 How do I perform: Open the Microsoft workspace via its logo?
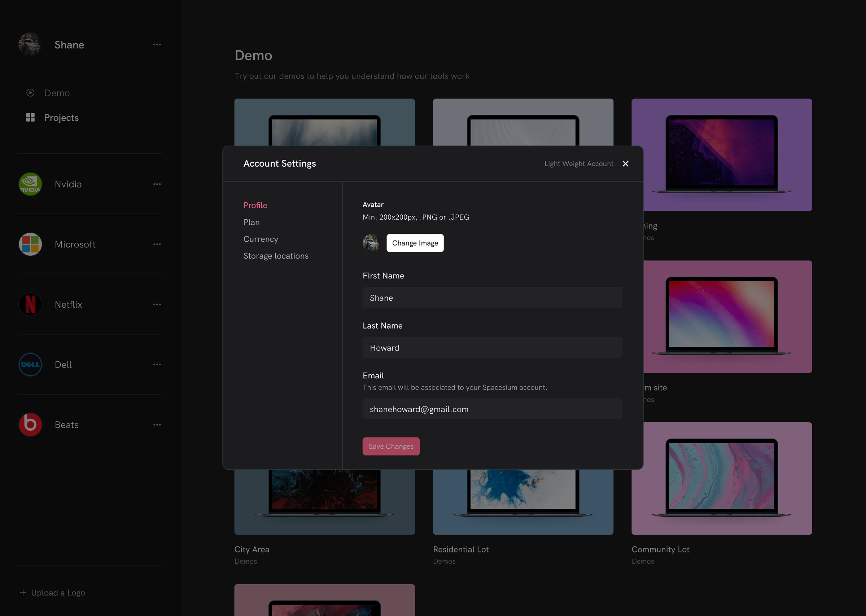pos(30,244)
